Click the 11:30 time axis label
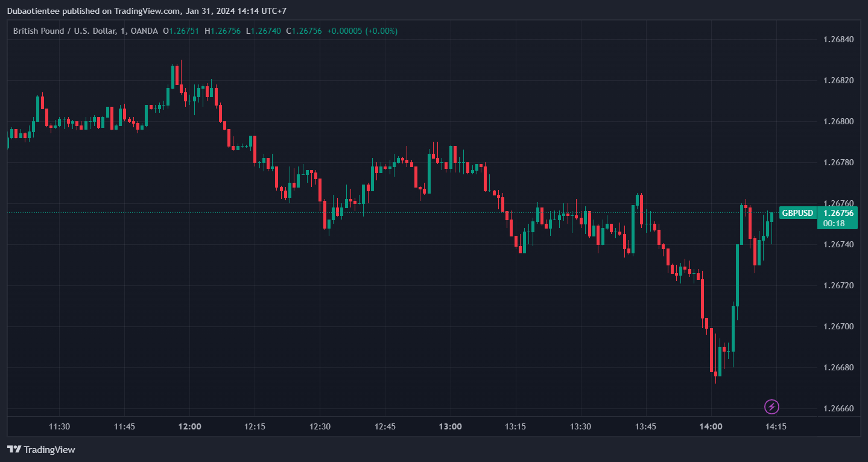Screen dimensions: 868x462 click(x=59, y=426)
